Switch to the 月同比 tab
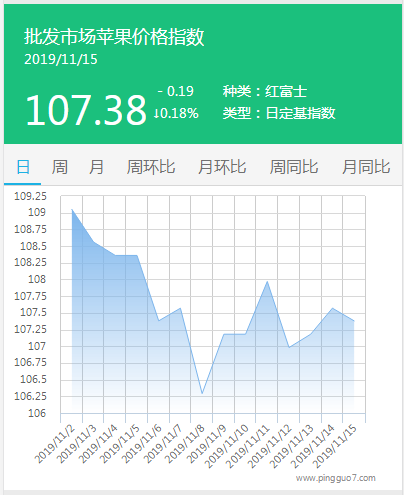This screenshot has height=495, width=404. [x=366, y=167]
